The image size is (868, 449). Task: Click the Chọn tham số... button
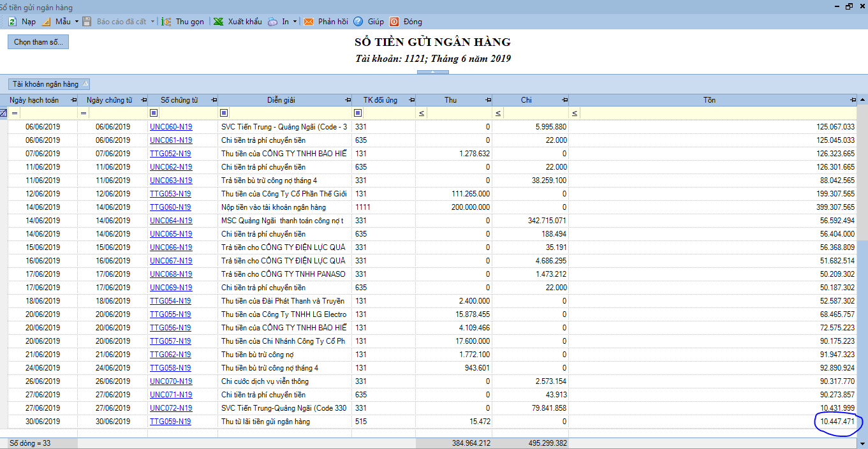pos(38,42)
